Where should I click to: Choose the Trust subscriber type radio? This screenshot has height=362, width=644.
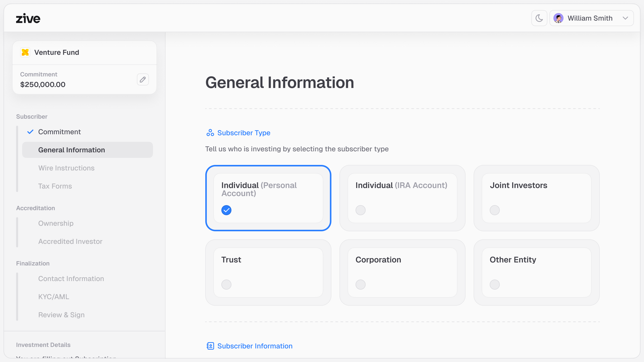click(226, 284)
